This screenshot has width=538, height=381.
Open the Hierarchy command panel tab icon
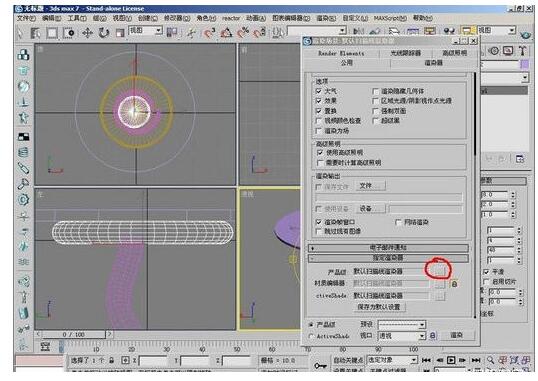[494, 51]
